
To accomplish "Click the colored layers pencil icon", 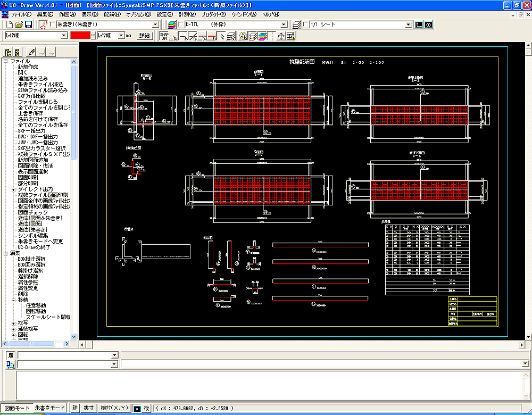I will click(263, 36).
